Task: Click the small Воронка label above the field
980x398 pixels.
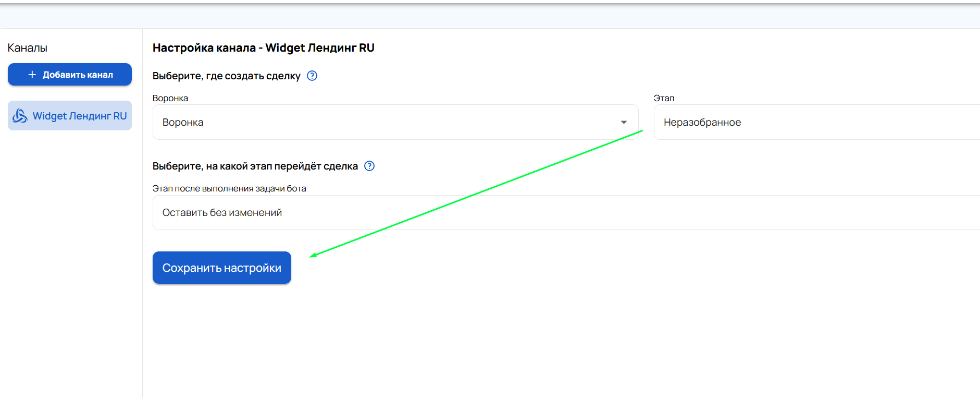Action: pos(170,98)
